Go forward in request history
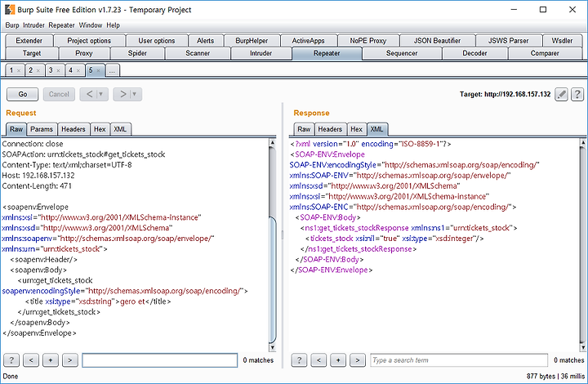This screenshot has width=588, height=384. point(123,94)
